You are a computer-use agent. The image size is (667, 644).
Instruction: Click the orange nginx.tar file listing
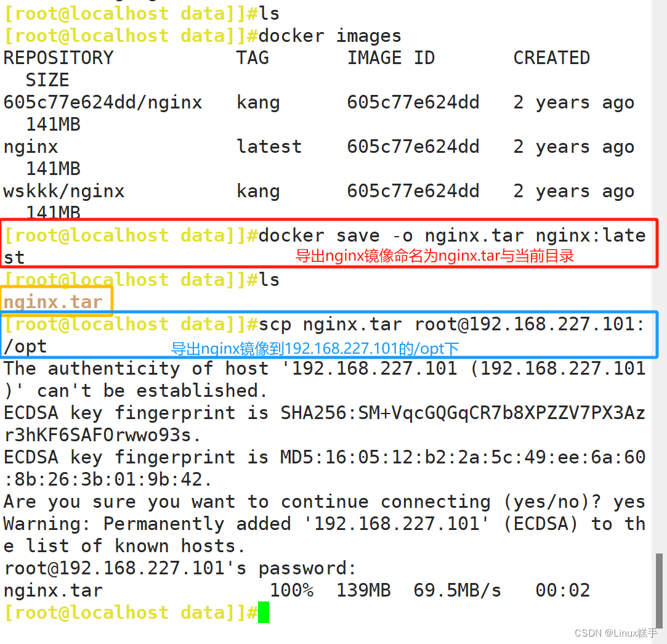pos(53,302)
